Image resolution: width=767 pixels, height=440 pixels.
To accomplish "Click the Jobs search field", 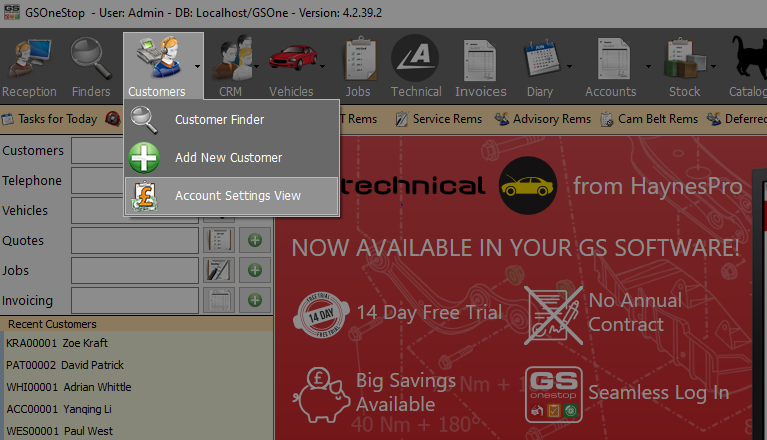I will [x=135, y=270].
